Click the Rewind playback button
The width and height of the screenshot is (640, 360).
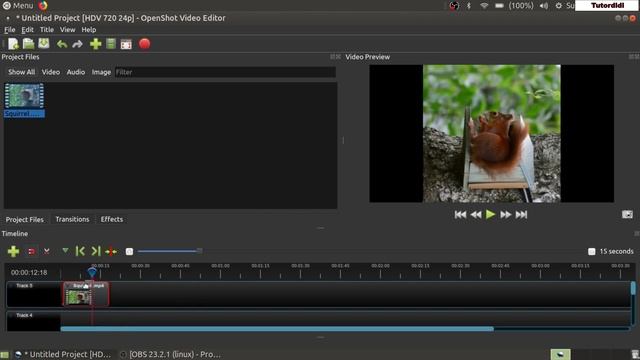476,215
